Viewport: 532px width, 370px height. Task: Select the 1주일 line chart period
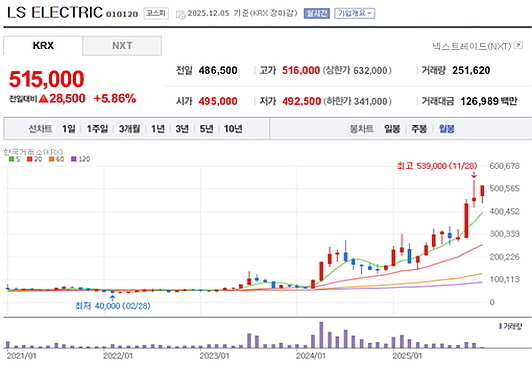pos(97,129)
